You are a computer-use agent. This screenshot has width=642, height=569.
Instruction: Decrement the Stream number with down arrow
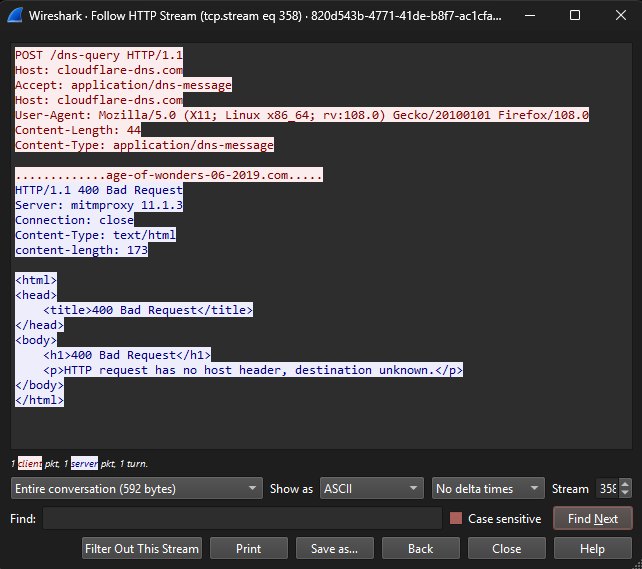click(625, 494)
